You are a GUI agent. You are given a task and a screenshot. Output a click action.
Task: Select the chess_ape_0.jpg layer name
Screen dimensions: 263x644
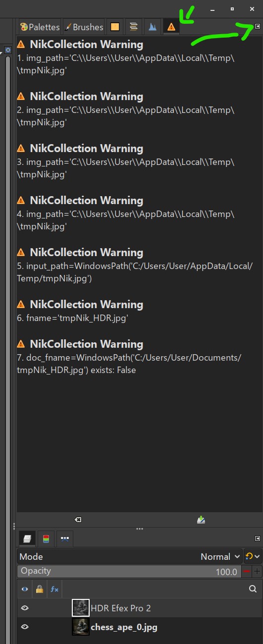tap(124, 627)
